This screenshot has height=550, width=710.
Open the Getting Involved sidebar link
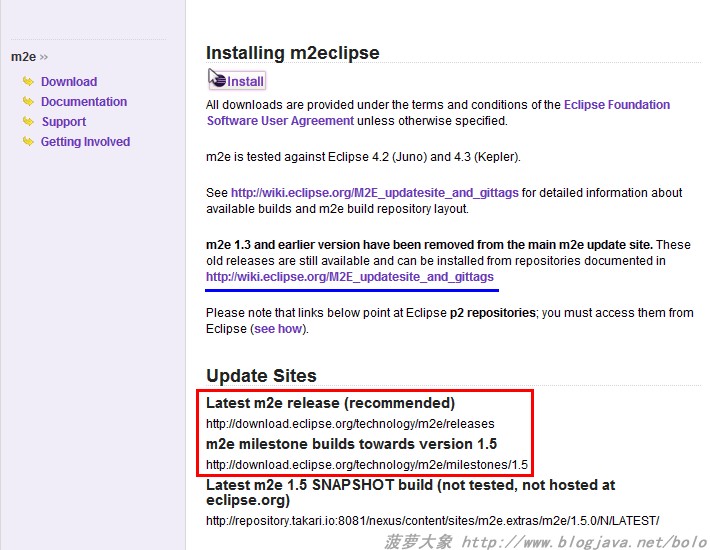click(85, 142)
